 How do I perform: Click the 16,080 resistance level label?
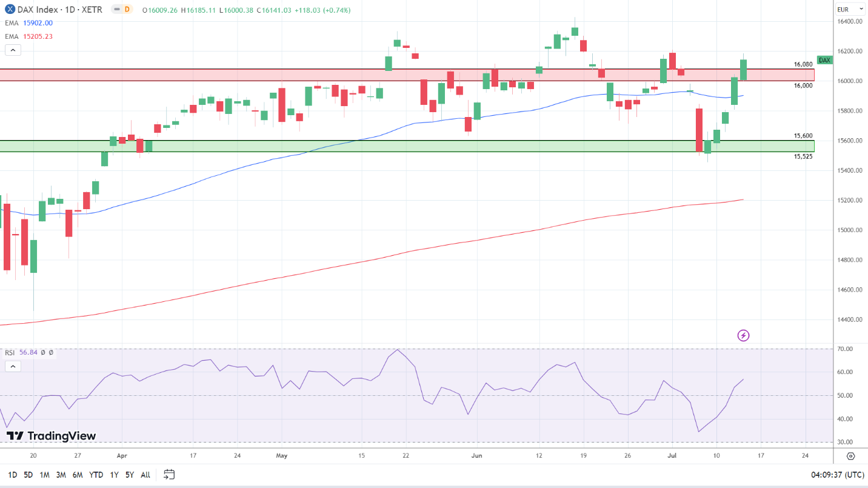[x=803, y=64]
